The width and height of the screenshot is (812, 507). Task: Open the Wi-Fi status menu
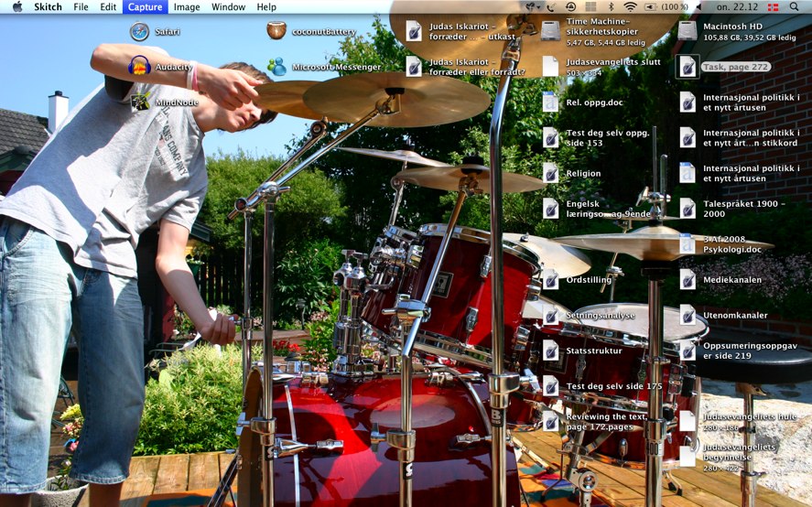630,6
